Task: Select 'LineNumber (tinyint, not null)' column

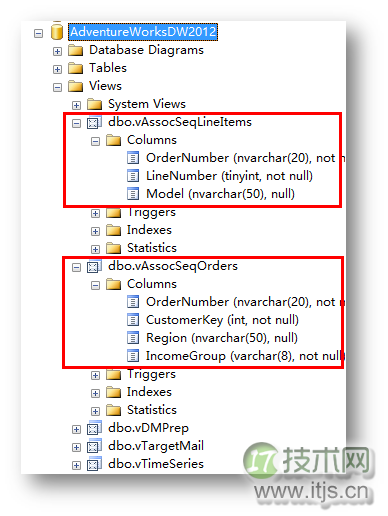Action: (229, 176)
